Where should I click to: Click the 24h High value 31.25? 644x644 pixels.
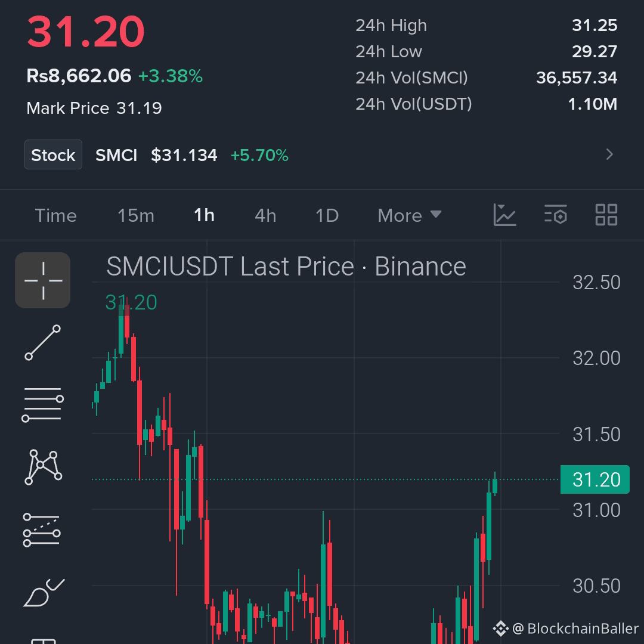pyautogui.click(x=595, y=26)
